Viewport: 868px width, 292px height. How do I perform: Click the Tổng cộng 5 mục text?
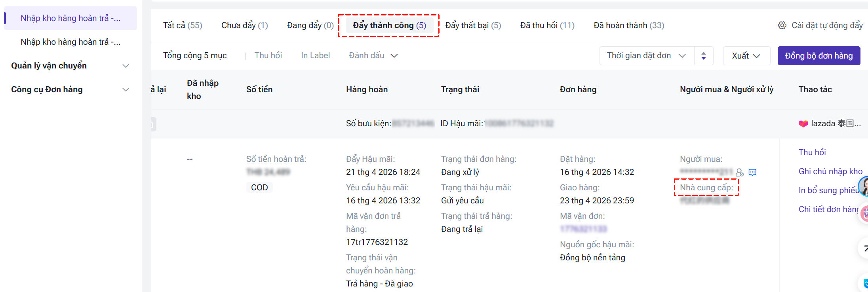(x=195, y=55)
